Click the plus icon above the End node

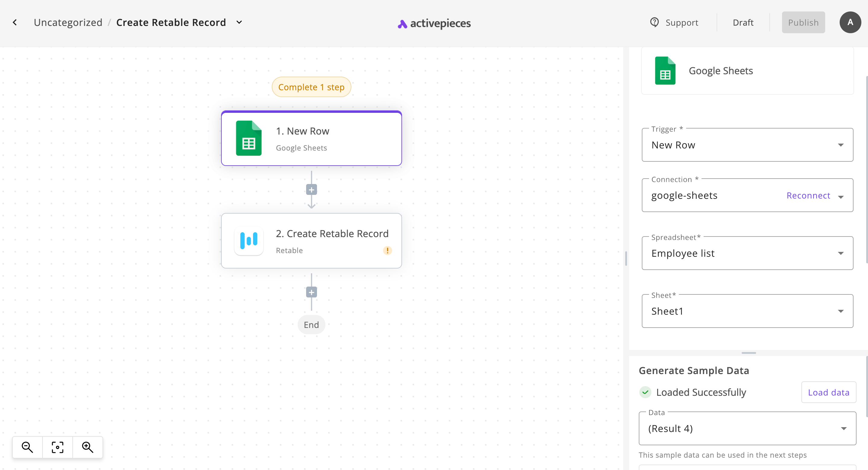point(311,292)
